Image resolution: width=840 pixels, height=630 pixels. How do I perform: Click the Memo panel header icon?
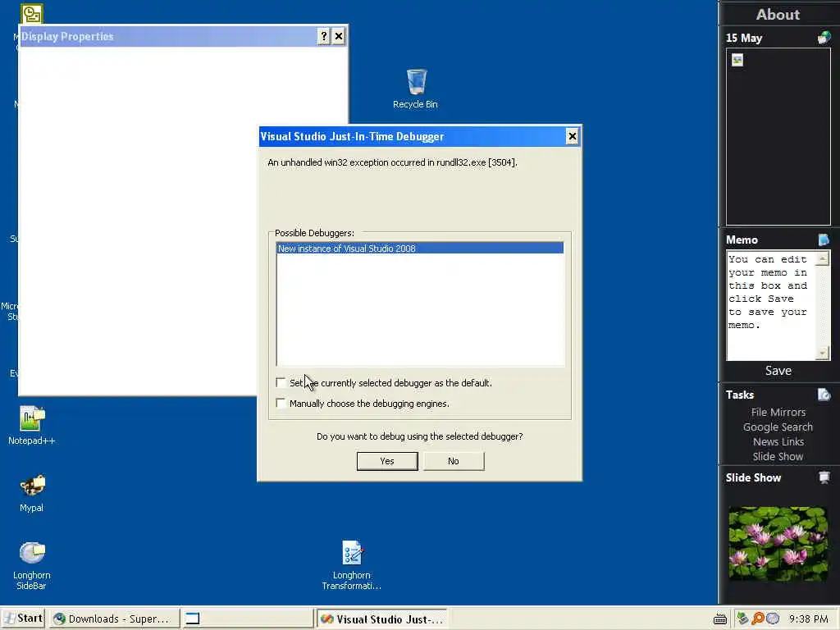824,240
